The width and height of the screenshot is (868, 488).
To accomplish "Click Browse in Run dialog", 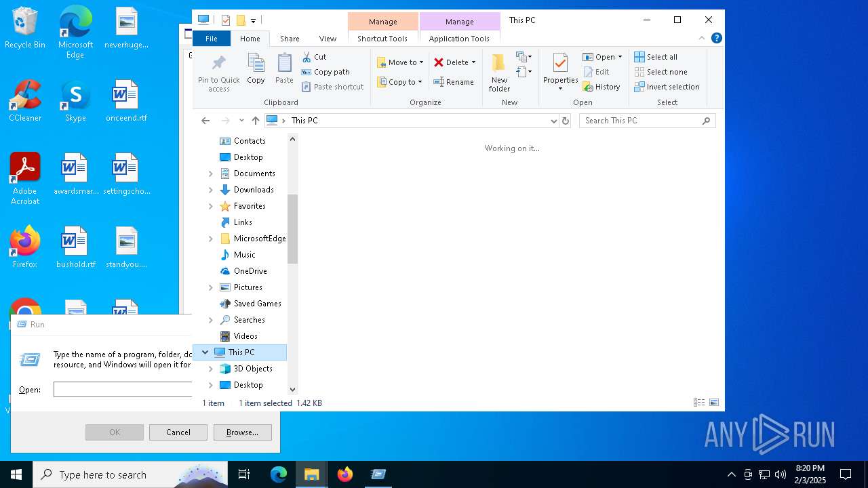I will 242,432.
